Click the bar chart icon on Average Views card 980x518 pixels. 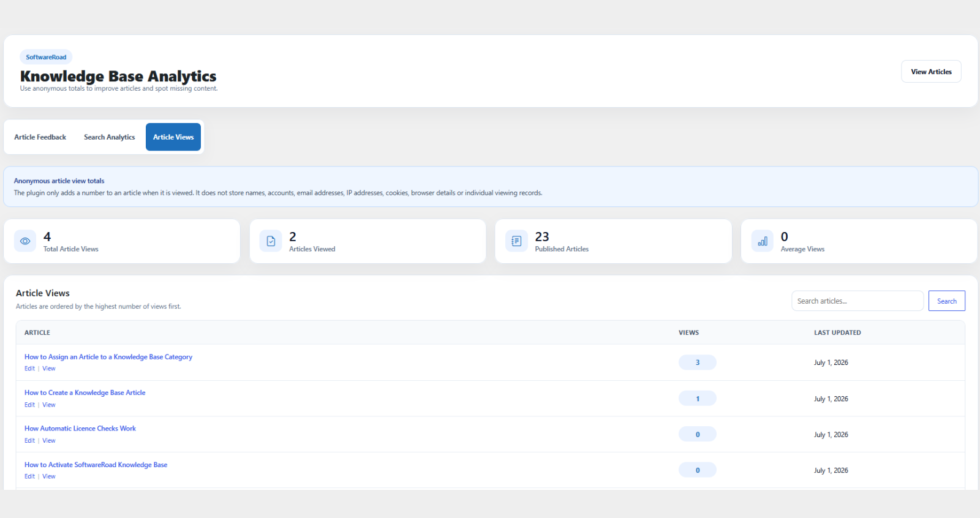[x=763, y=241]
